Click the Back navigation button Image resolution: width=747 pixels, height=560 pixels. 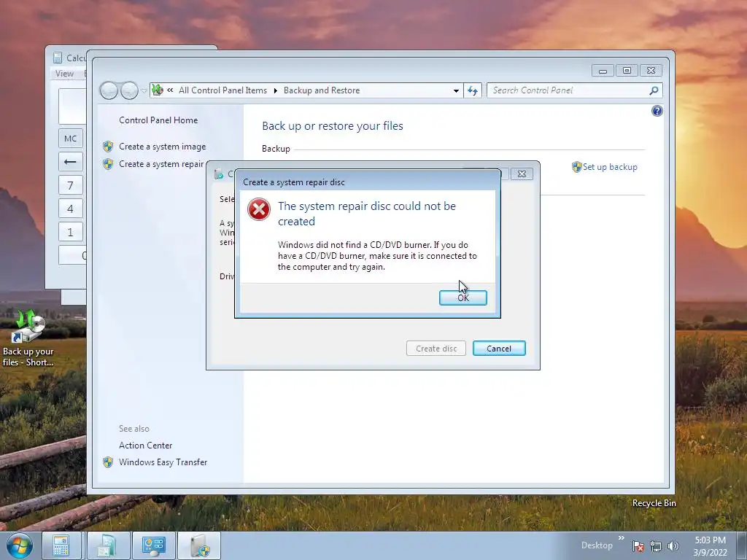point(109,90)
